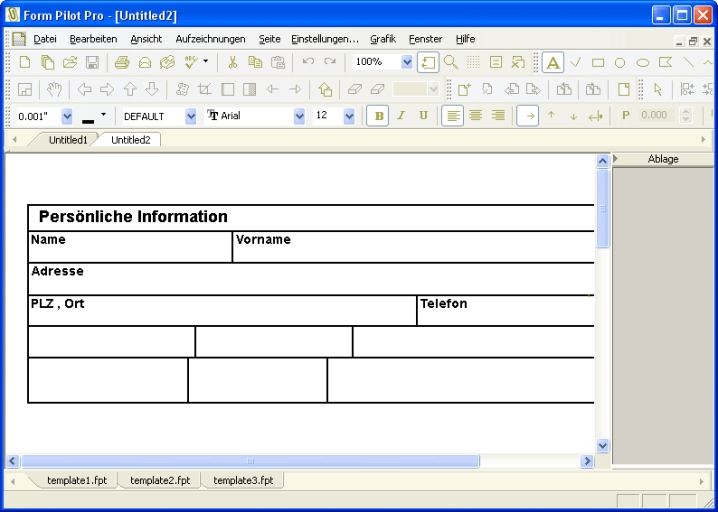Click the Cut scissors icon
Screen dimensions: 718x512
pyautogui.click(x=232, y=62)
